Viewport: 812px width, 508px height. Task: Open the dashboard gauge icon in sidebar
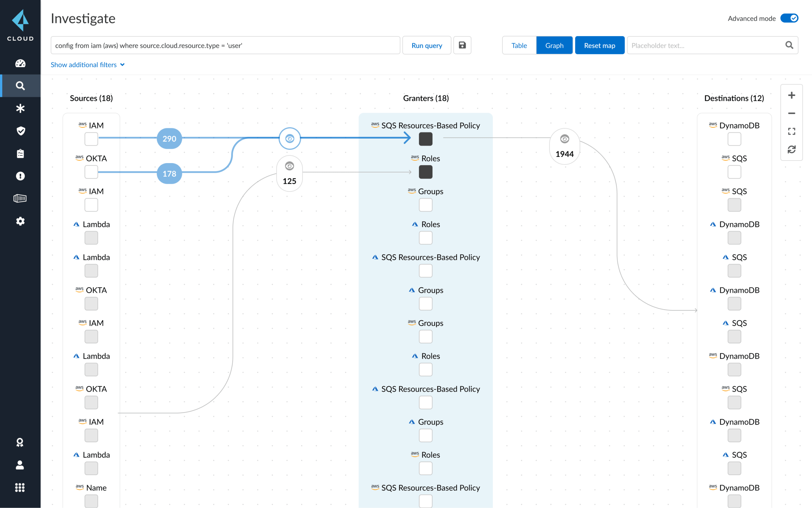click(20, 63)
